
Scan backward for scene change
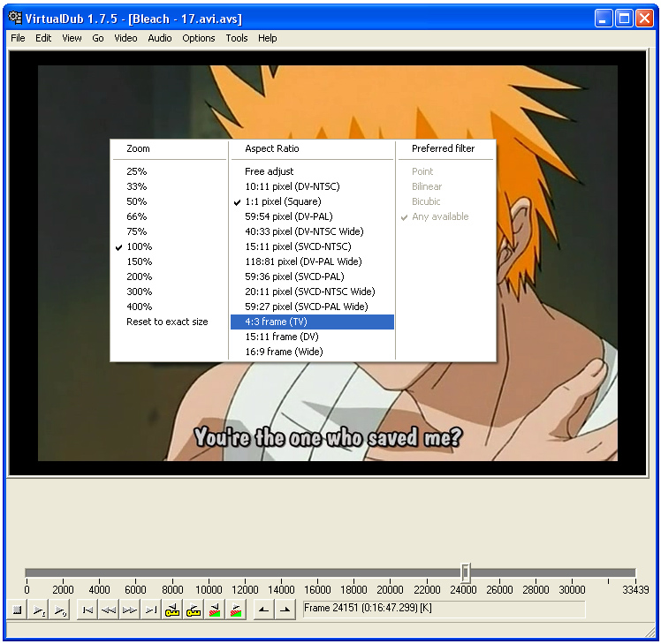tap(215, 610)
